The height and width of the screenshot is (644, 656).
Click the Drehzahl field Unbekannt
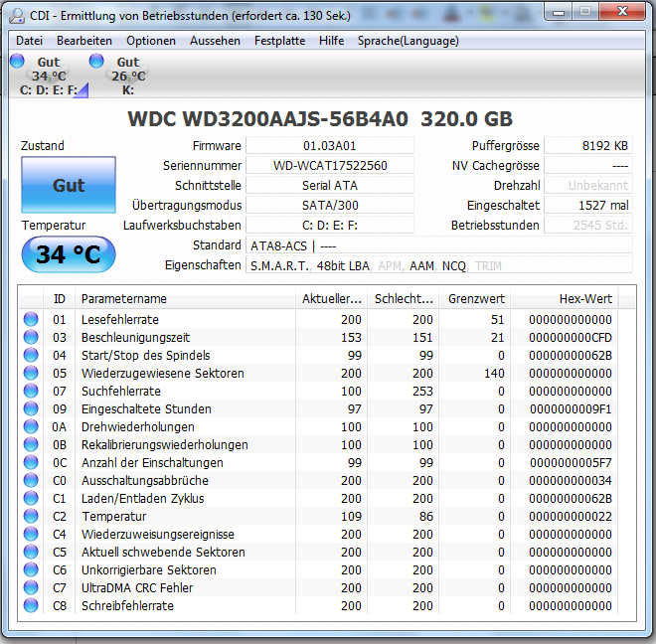point(588,186)
